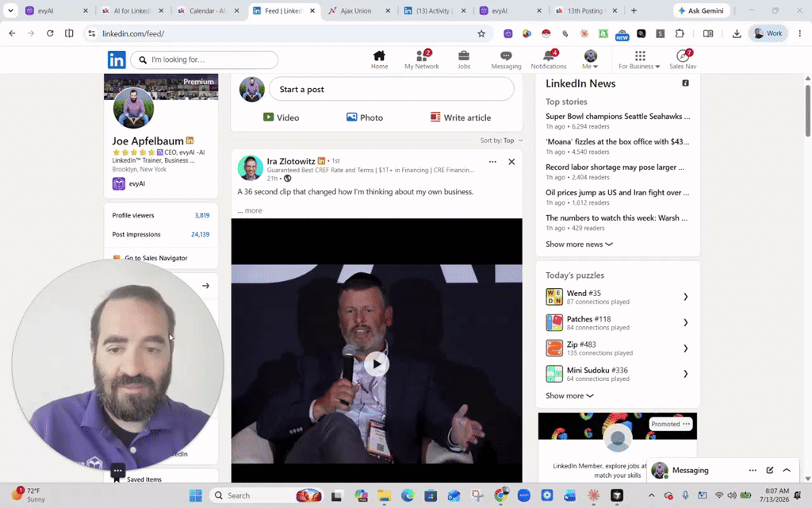Show hidden system tray icons
This screenshot has height=508, width=812.
(652, 495)
